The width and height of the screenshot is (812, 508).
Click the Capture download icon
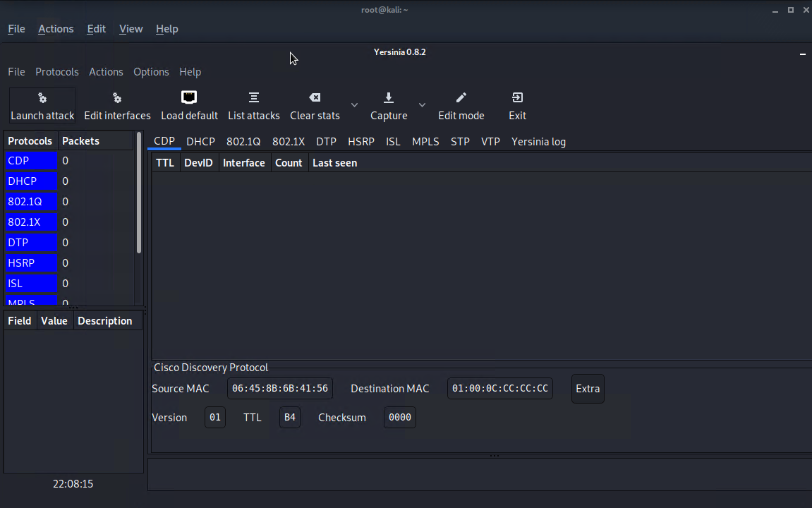pyautogui.click(x=389, y=97)
